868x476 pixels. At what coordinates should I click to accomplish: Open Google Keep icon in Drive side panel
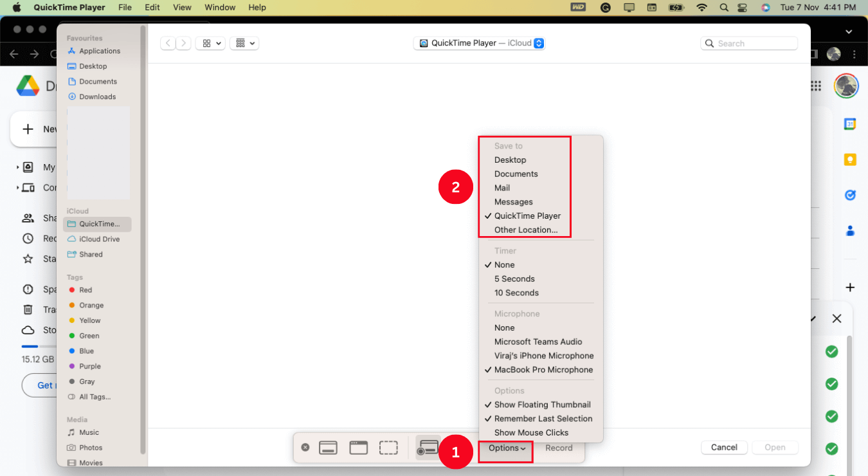click(850, 160)
